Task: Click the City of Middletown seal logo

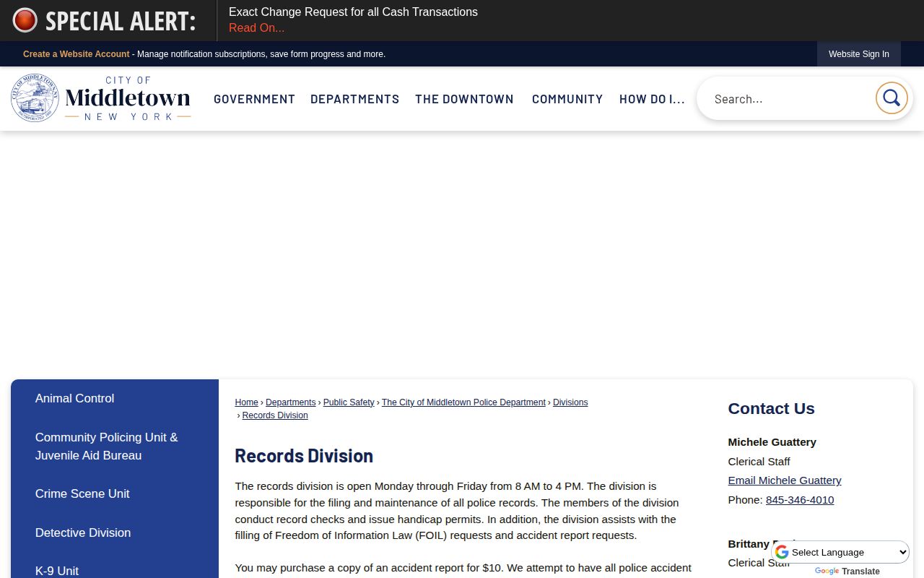Action: pyautogui.click(x=35, y=98)
